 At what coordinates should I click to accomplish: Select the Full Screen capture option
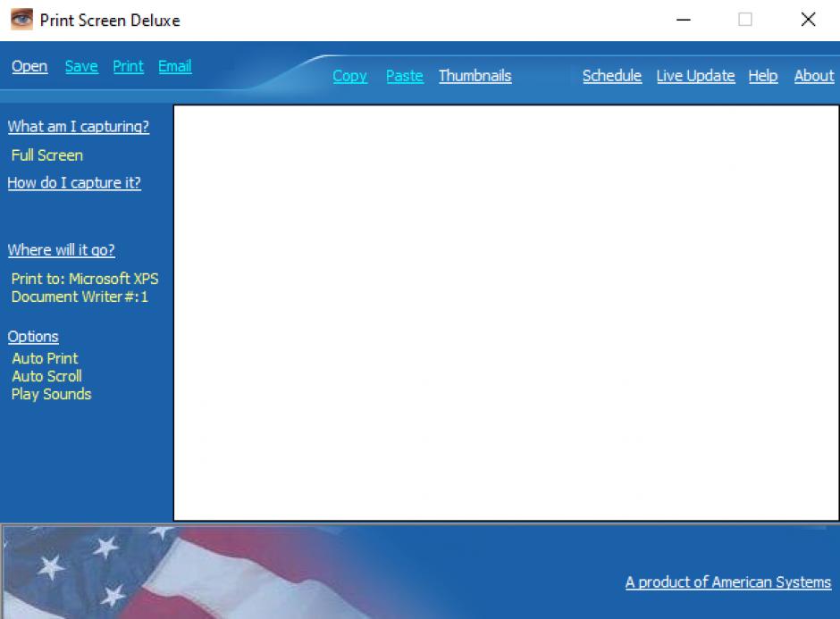[x=47, y=155]
